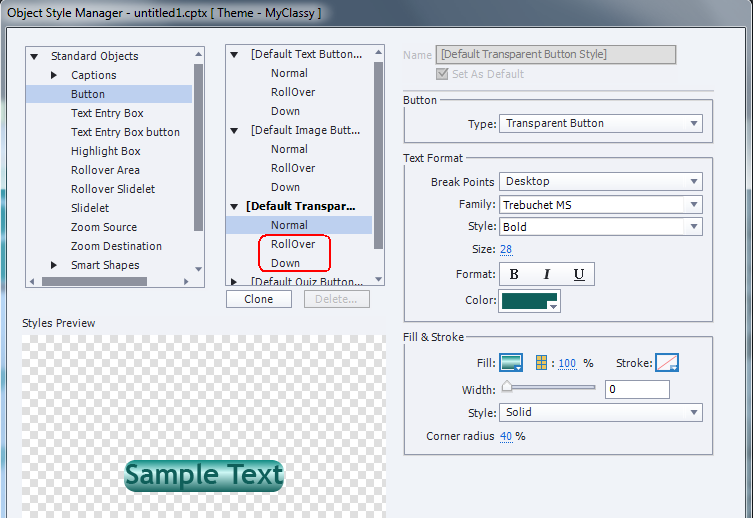Select Text Entry Box in object list
753x518 pixels.
[107, 113]
